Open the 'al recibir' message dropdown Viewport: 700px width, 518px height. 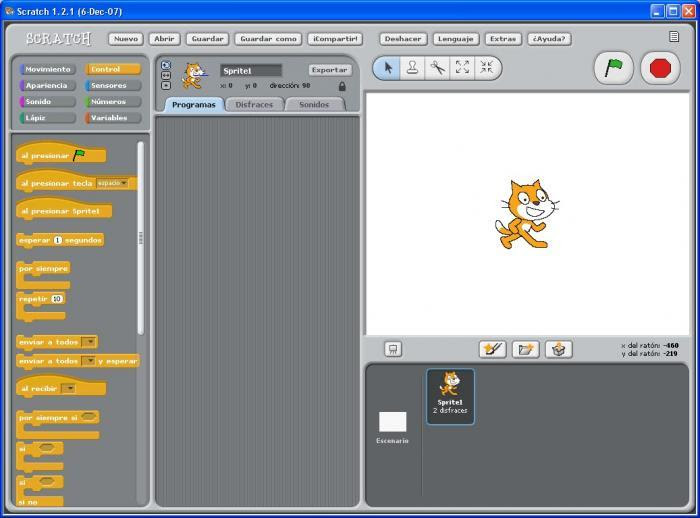68,388
